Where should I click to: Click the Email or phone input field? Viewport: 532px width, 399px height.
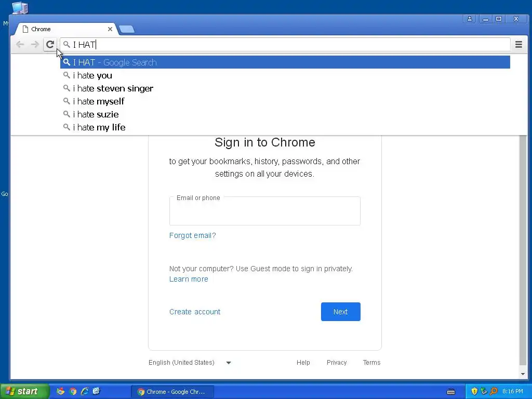tap(264, 211)
